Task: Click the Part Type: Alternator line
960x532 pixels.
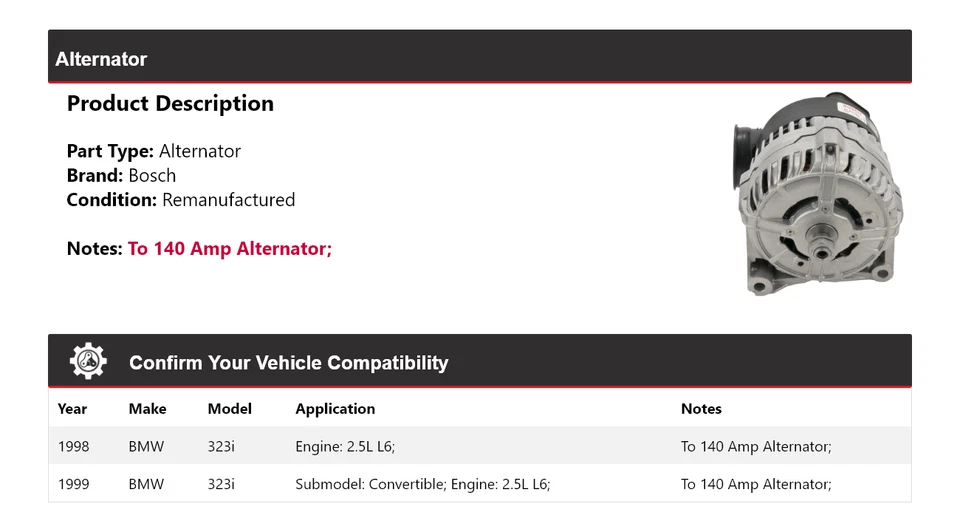Action: click(x=154, y=151)
